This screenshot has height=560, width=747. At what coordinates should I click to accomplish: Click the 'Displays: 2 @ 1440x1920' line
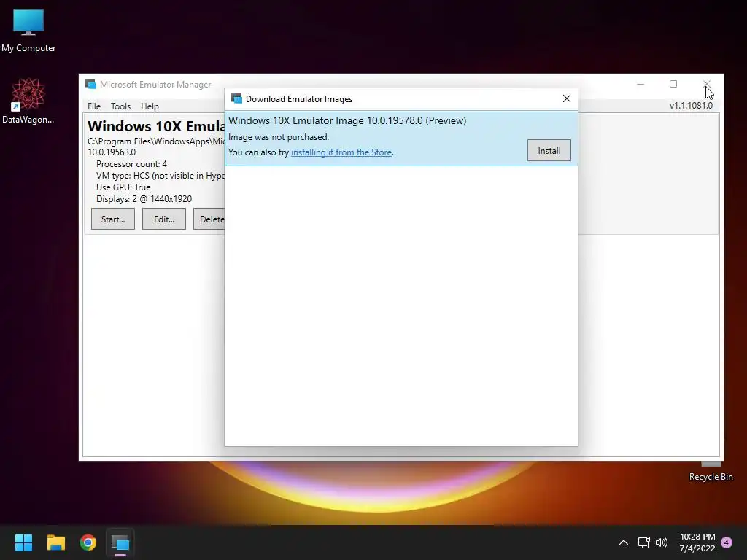coord(144,199)
